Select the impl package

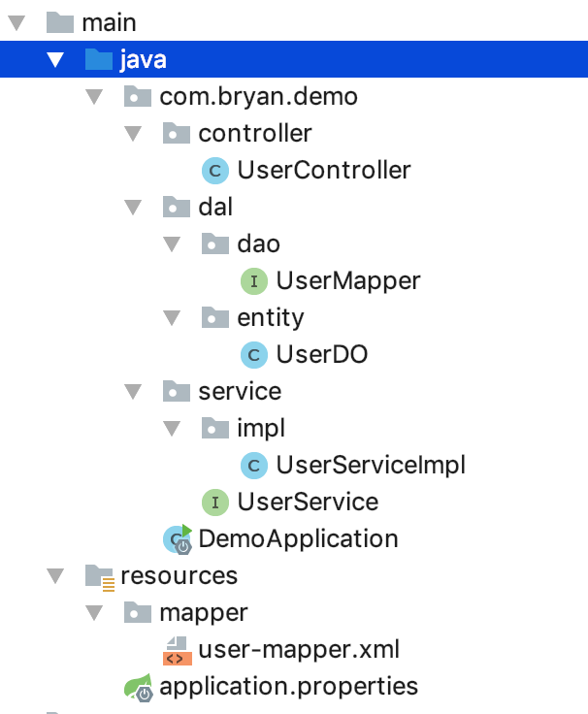coord(261,429)
